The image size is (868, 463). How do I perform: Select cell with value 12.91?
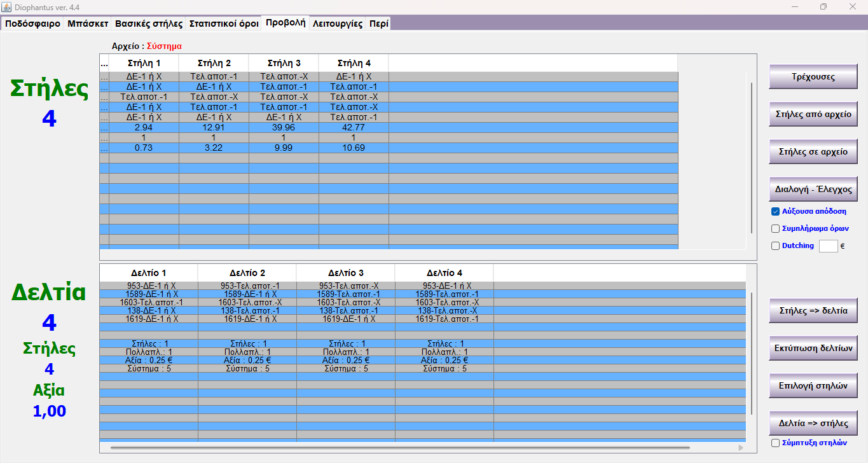214,128
